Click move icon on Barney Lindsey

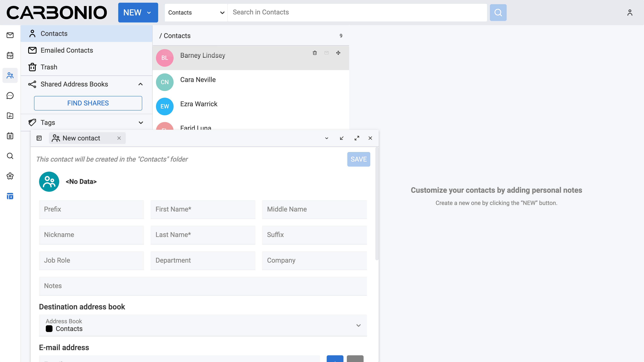click(338, 53)
